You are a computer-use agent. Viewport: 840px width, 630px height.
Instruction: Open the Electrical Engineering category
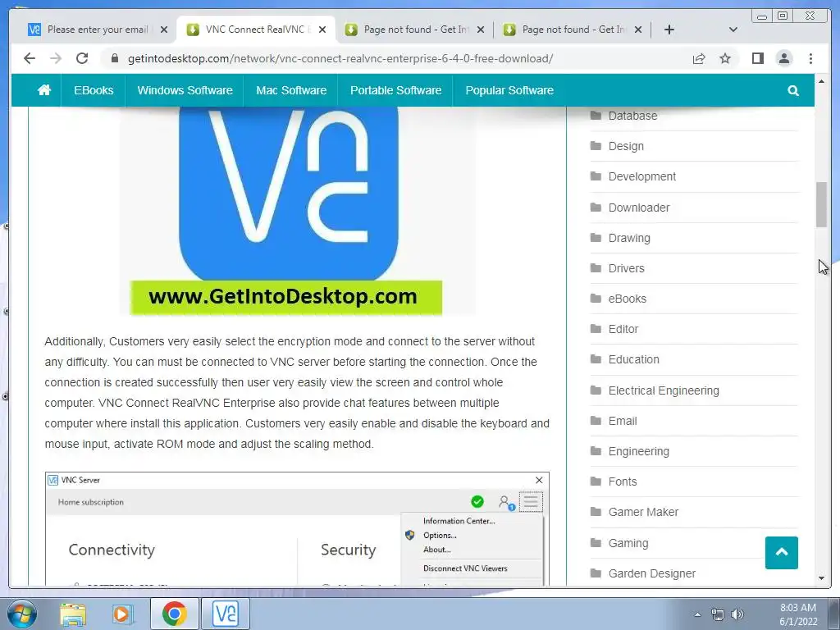663,390
